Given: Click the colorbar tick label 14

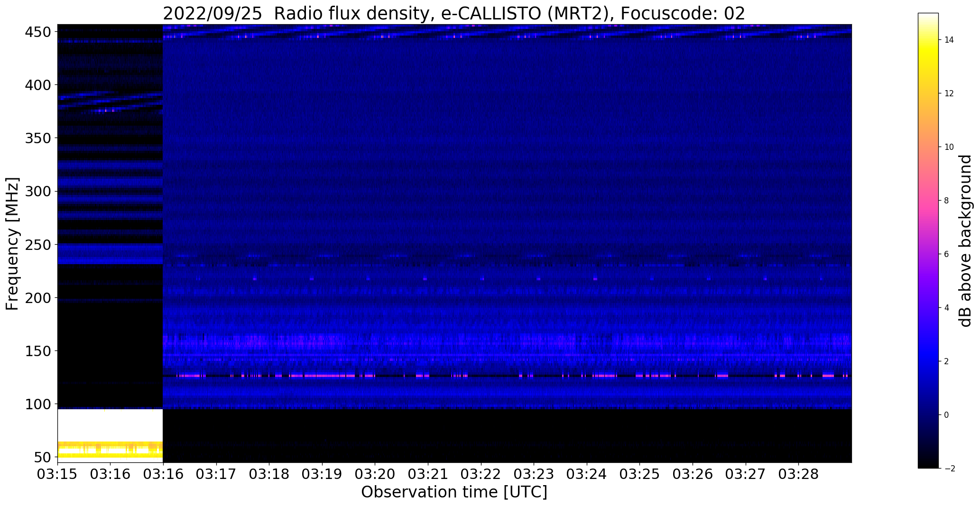Looking at the screenshot, I should point(949,40).
